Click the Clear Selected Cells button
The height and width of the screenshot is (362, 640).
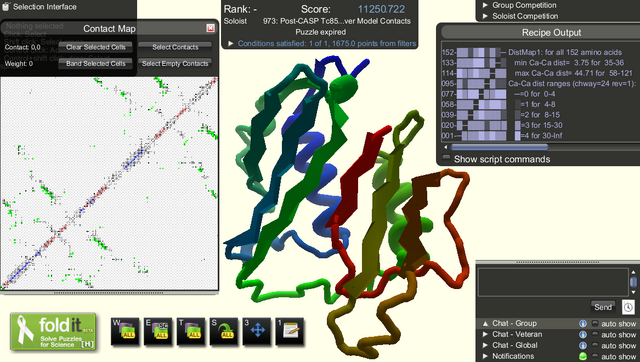(x=96, y=47)
